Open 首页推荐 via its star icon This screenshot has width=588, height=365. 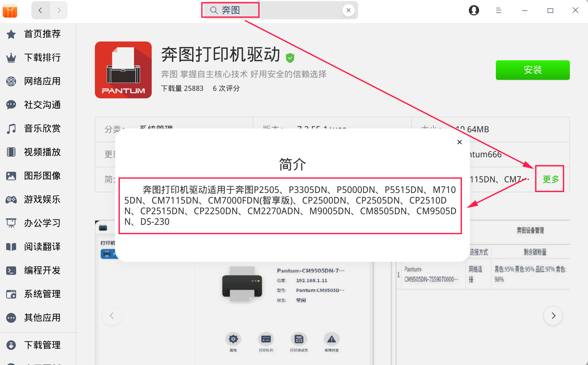[11, 34]
